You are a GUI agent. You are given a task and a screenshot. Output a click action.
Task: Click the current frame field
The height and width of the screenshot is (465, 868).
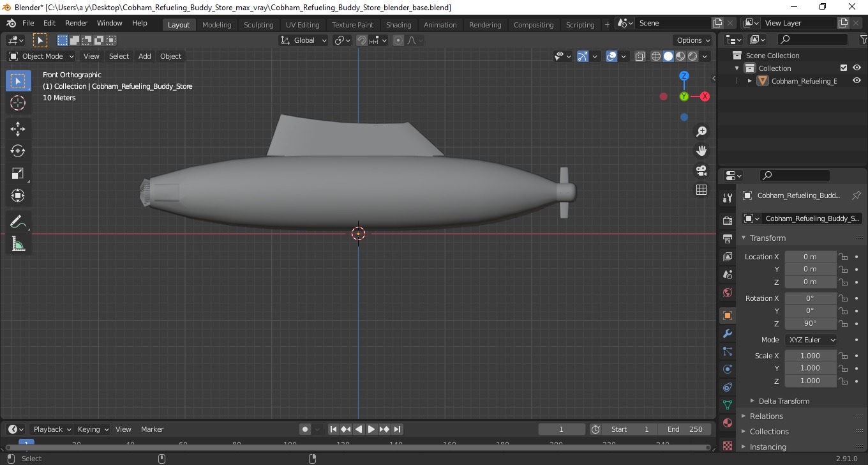tap(562, 429)
